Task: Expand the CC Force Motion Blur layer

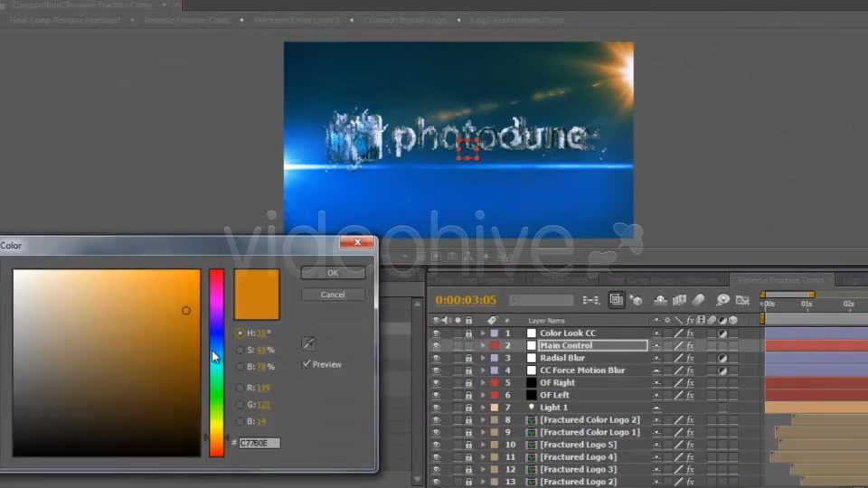Action: point(483,371)
